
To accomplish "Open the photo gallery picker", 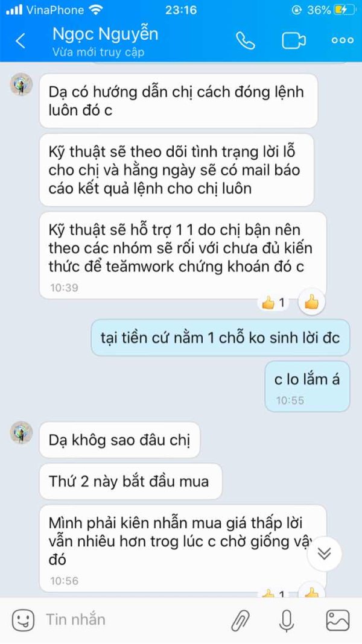I will click(x=338, y=620).
